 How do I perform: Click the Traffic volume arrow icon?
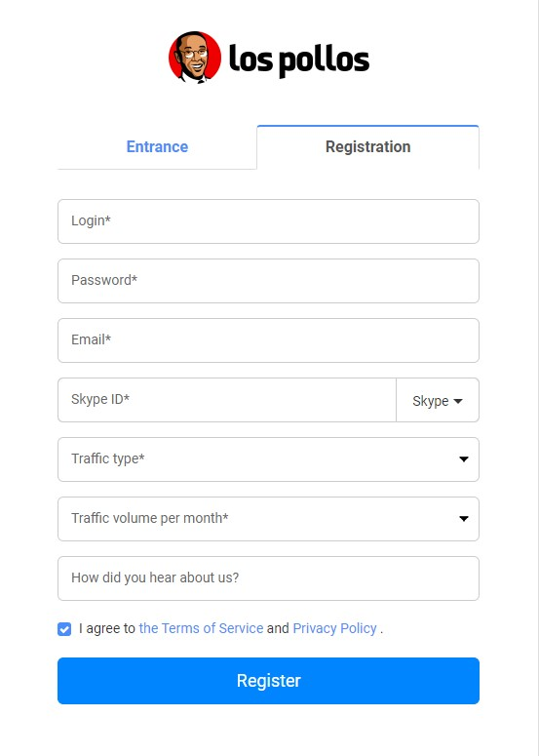click(x=463, y=519)
